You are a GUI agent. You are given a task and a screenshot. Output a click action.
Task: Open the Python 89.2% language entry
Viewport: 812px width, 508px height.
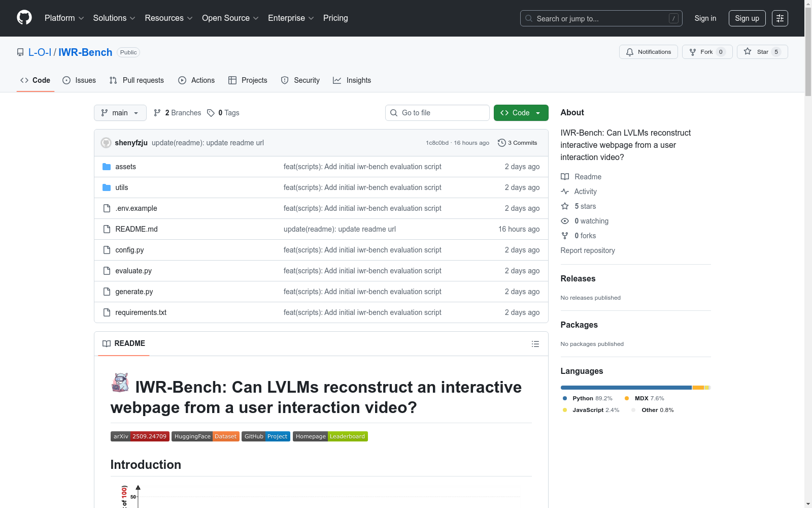pyautogui.click(x=587, y=398)
